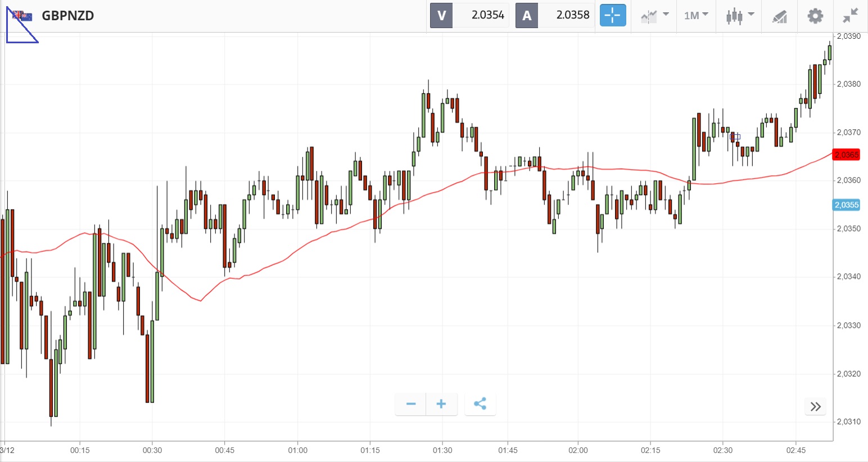Screen dimensions: 868x462
Task: Click the V sell button
Action: click(441, 15)
